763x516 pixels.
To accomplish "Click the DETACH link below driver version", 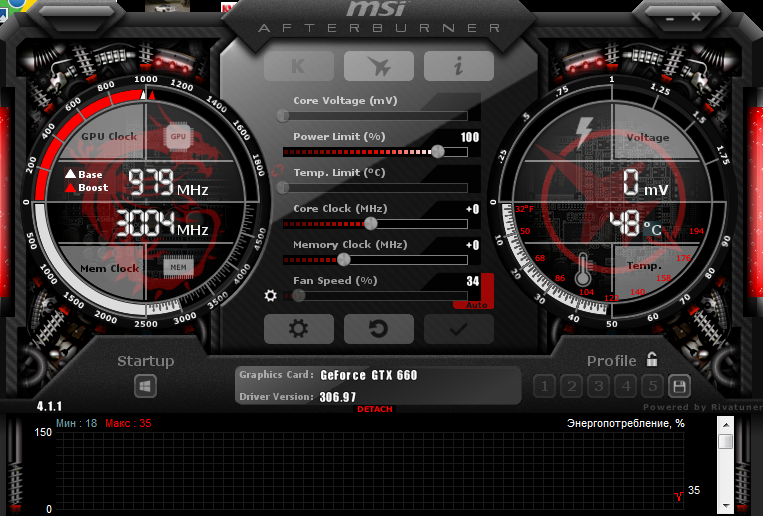I will [x=375, y=409].
